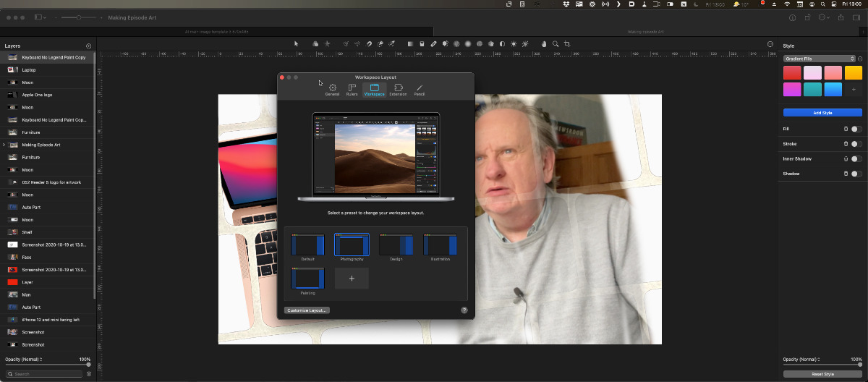Choose the yellow gradient style swatch
The height and width of the screenshot is (382, 868).
[x=854, y=72]
